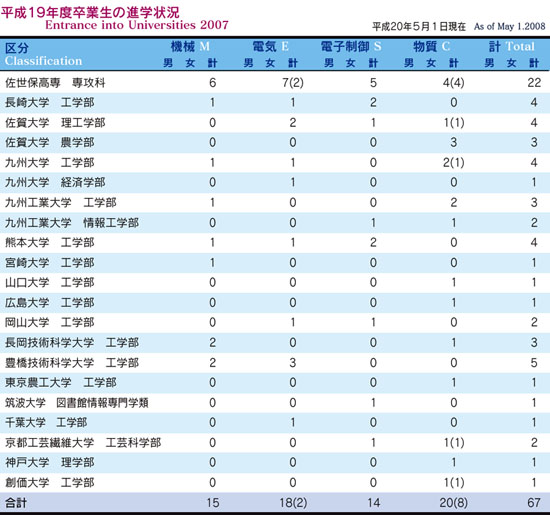Image resolution: width=550 pixels, height=515 pixels.
Task: Click 14 in the 合計 row
Action: 374,503
